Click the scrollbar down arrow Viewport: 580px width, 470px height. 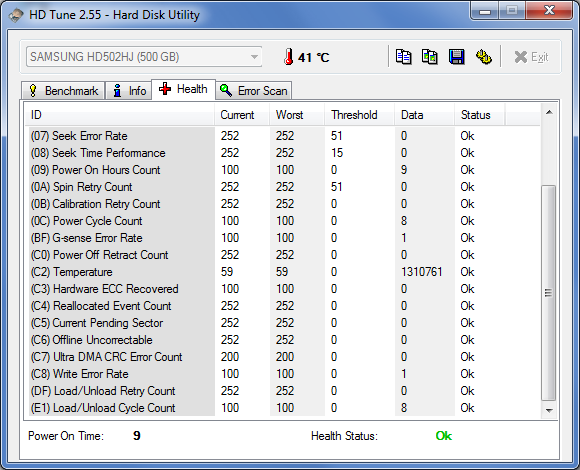coord(549,410)
